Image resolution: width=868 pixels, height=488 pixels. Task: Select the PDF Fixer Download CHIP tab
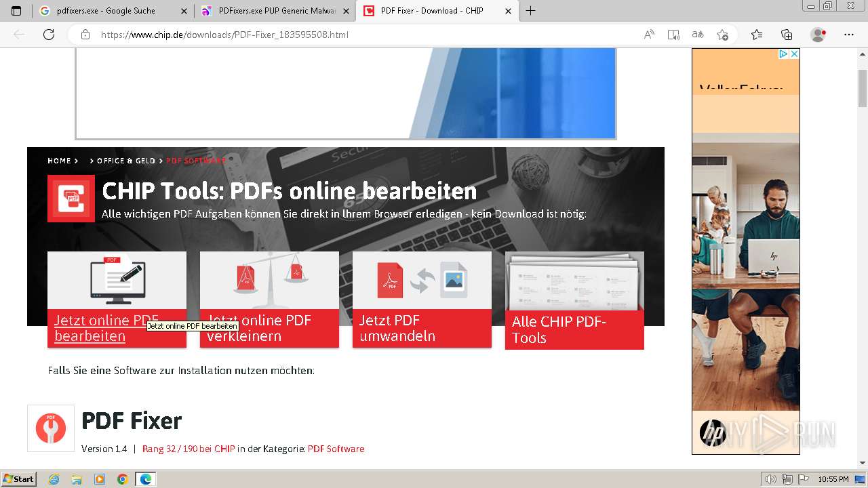coord(437,11)
